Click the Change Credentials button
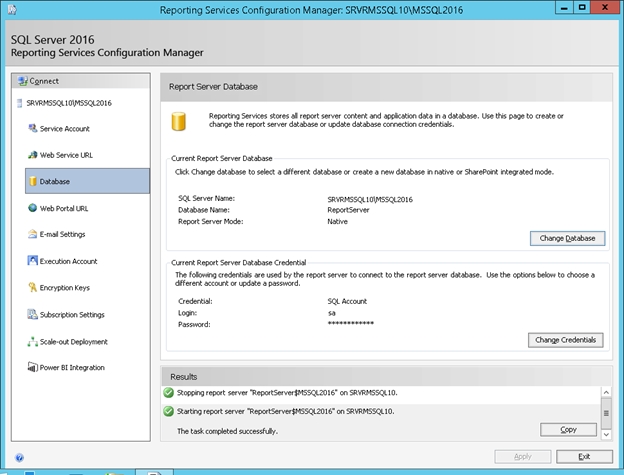The width and height of the screenshot is (624, 475). tap(566, 340)
